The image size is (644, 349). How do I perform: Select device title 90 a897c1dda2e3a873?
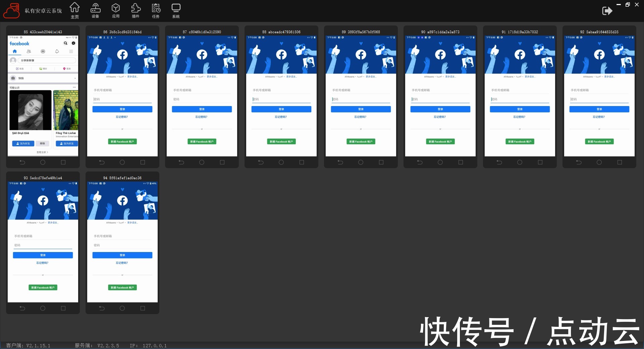440,32
